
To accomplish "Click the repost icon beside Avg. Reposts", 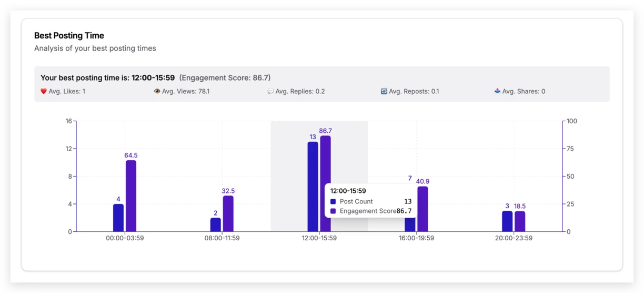I will tap(384, 91).
